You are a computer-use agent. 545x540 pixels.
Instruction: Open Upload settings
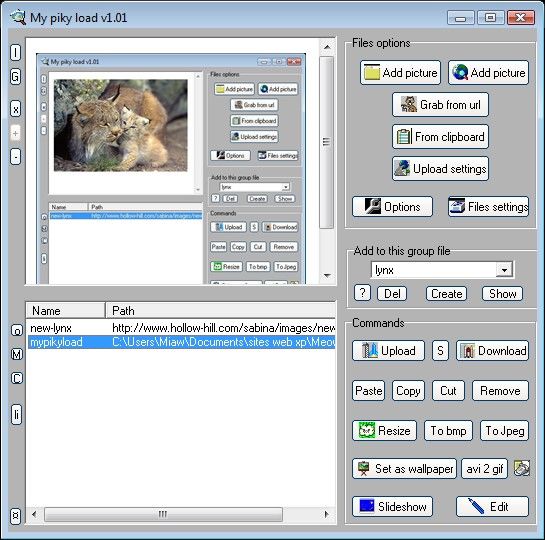(x=440, y=169)
